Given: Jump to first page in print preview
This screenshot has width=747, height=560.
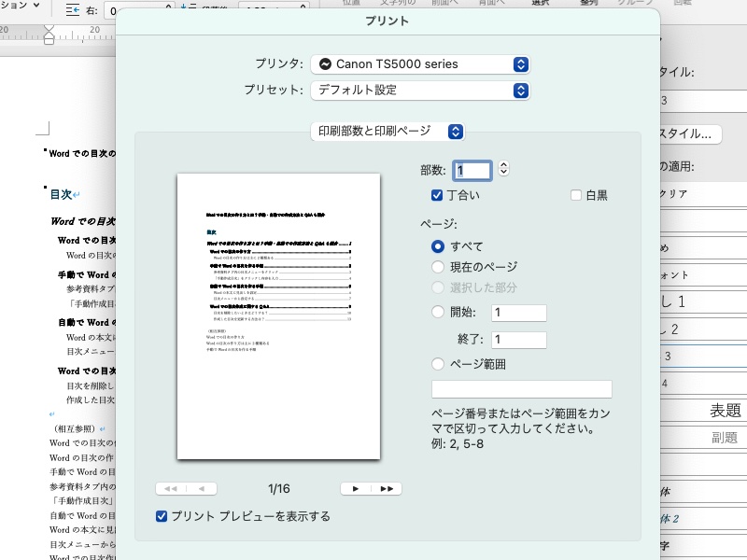Looking at the screenshot, I should 172,487.
